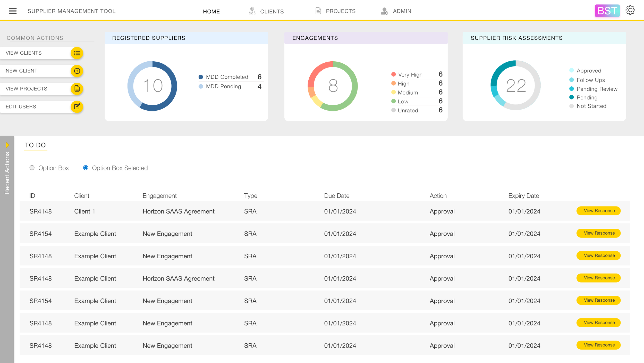
Task: Select the unselected Option Box radio
Action: pos(32,168)
